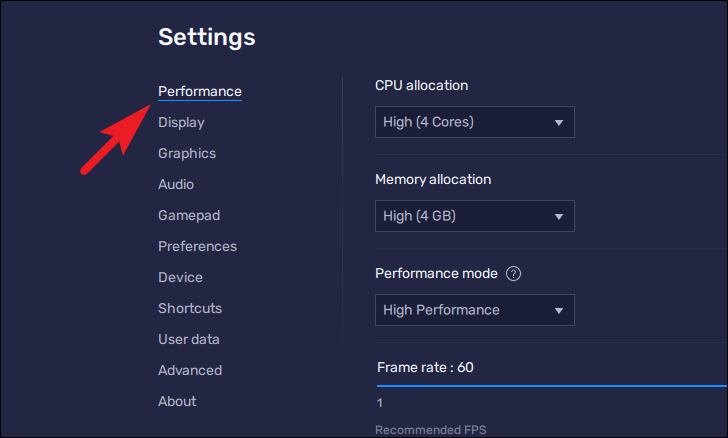Click the CPU allocation dropdown arrow
This screenshot has width=728, height=438.
pyautogui.click(x=559, y=123)
